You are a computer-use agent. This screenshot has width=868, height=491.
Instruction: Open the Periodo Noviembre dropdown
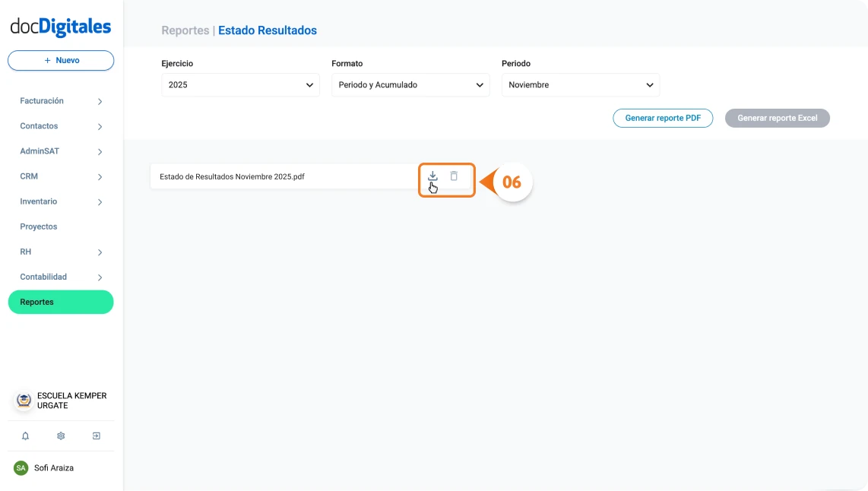point(581,85)
